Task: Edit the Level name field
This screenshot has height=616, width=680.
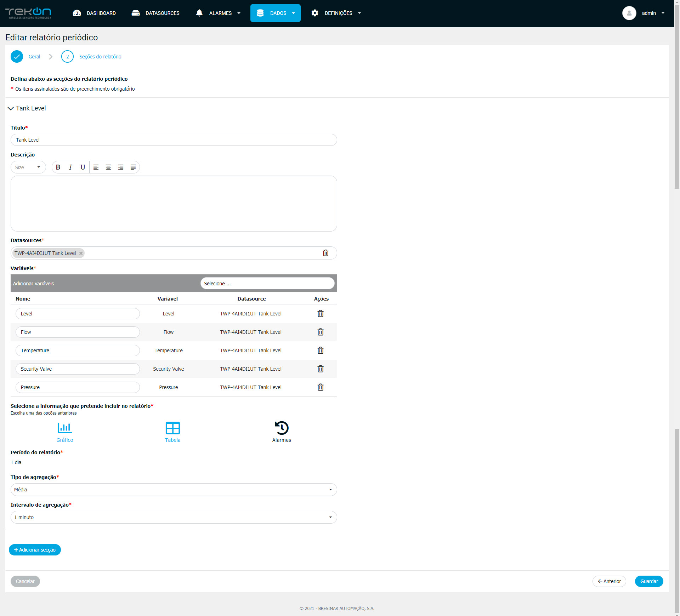Action: [x=78, y=314]
